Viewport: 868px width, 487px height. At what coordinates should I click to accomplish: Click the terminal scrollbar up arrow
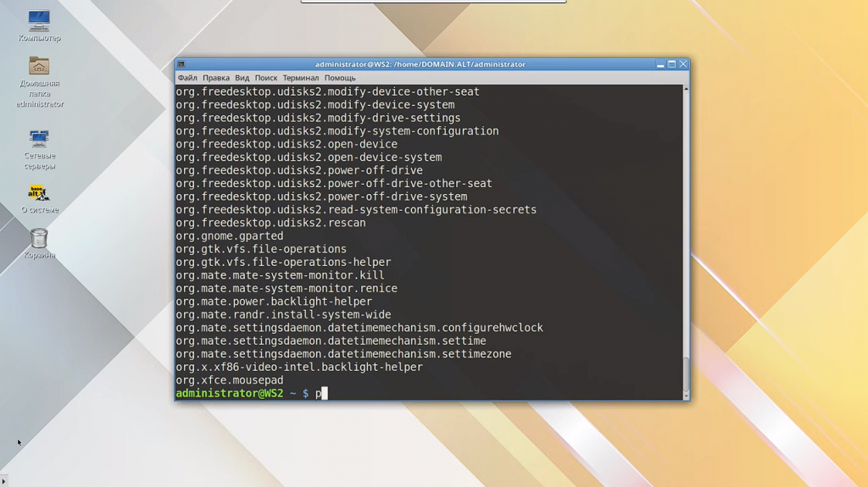(x=686, y=89)
